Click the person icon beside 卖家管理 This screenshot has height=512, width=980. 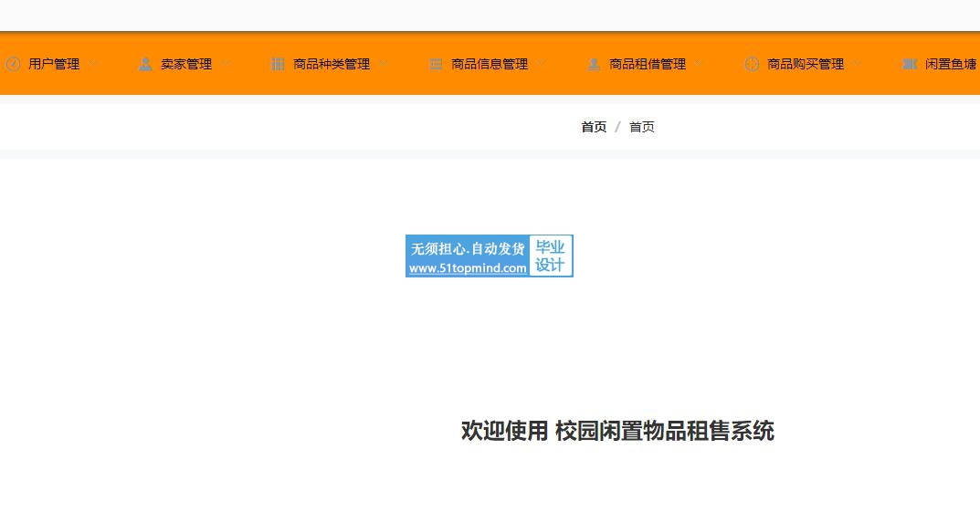[145, 64]
